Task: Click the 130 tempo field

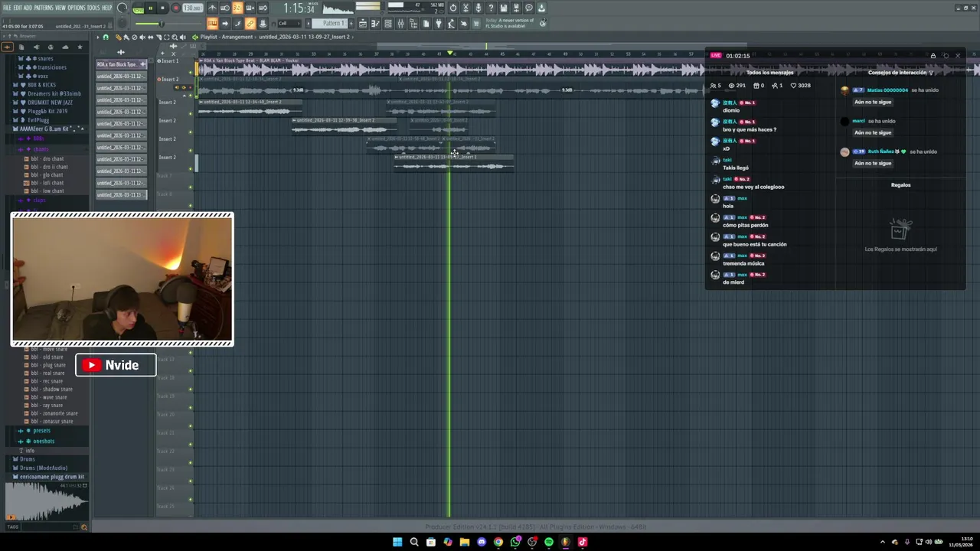Action: (x=192, y=8)
